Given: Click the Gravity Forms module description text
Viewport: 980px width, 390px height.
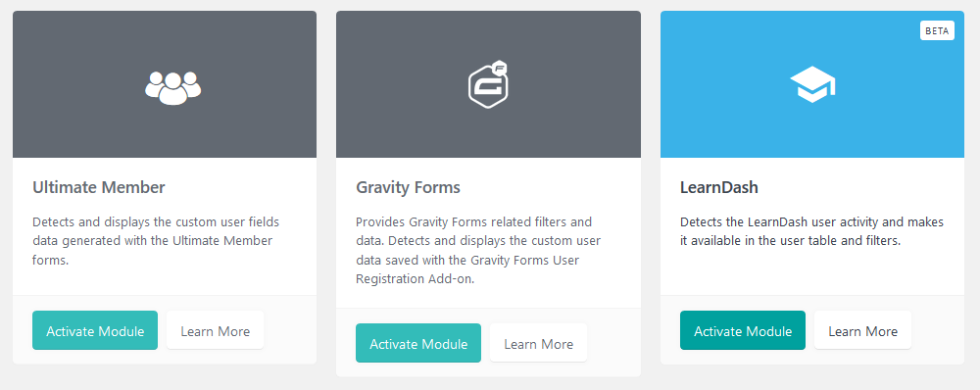Looking at the screenshot, I should click(478, 250).
